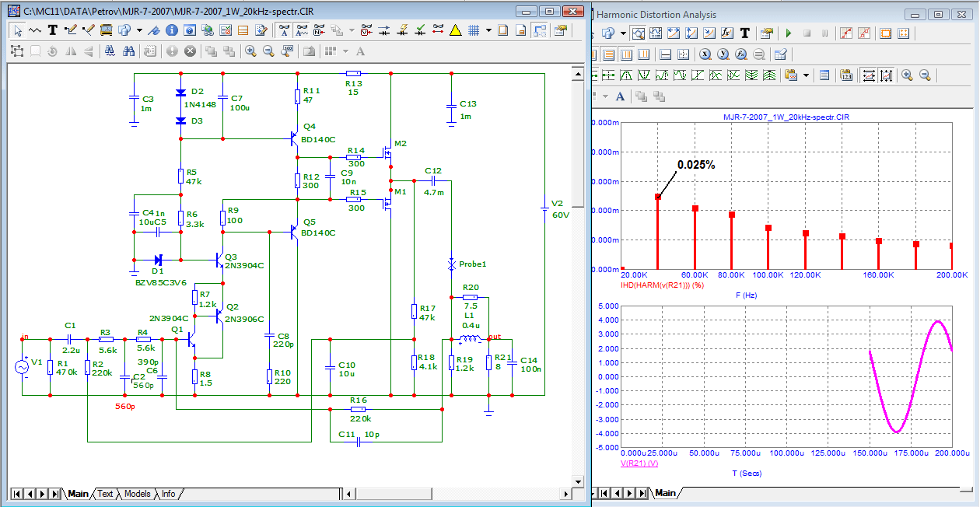Image resolution: width=980 pixels, height=507 pixels.
Task: Click the Go to Y cursor icon
Action: (x=723, y=54)
